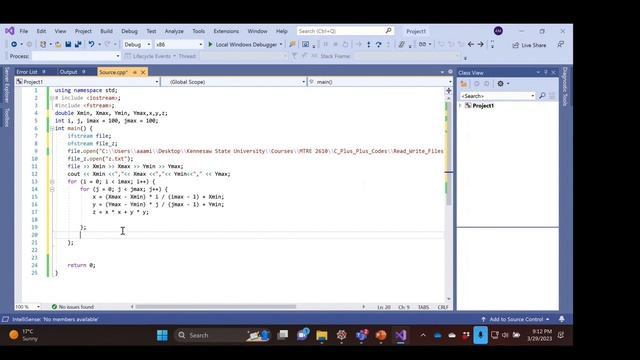Screen dimensions: 640x360
Task: Click the Step Into debug icon
Action: 369,44
